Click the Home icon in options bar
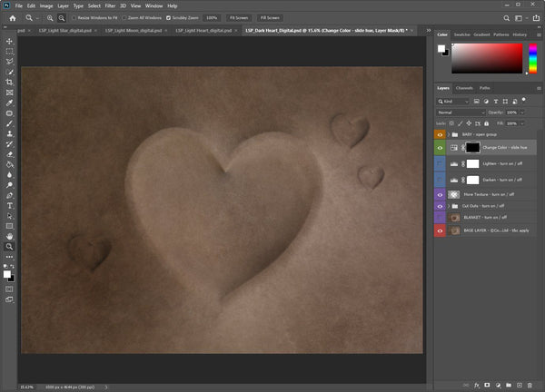Viewport: 545px width, 392px height. tap(12, 17)
